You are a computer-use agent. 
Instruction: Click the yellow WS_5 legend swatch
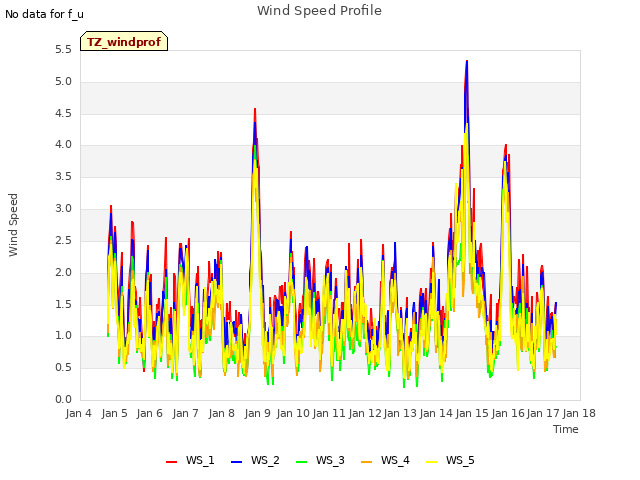(x=431, y=462)
